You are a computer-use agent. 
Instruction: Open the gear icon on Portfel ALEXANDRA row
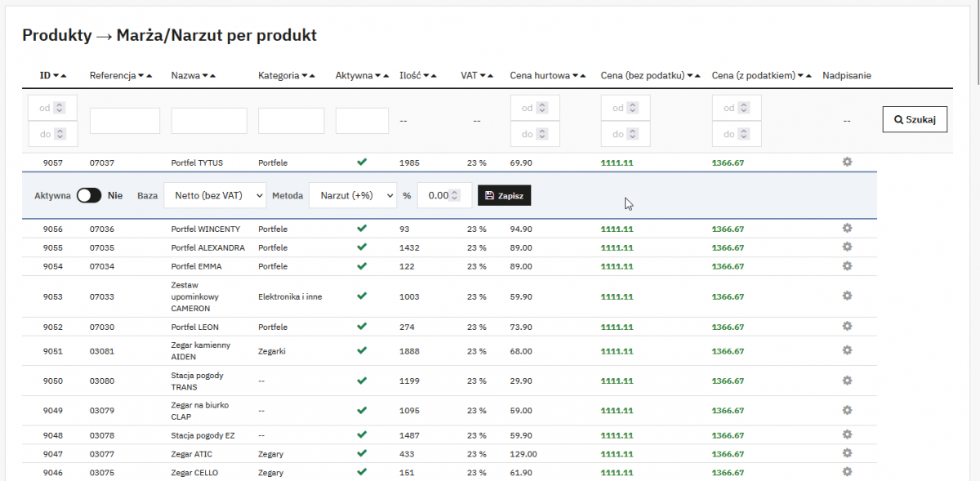847,247
